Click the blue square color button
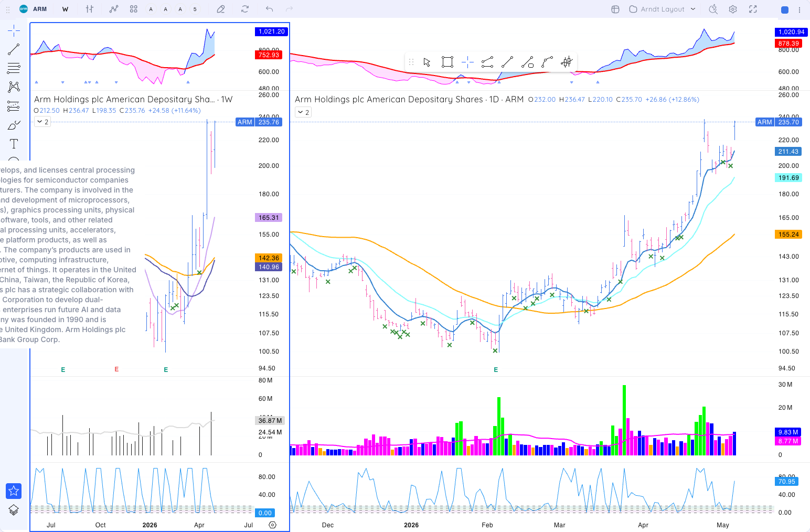Screen dimensions: 810x532 pos(785,9)
